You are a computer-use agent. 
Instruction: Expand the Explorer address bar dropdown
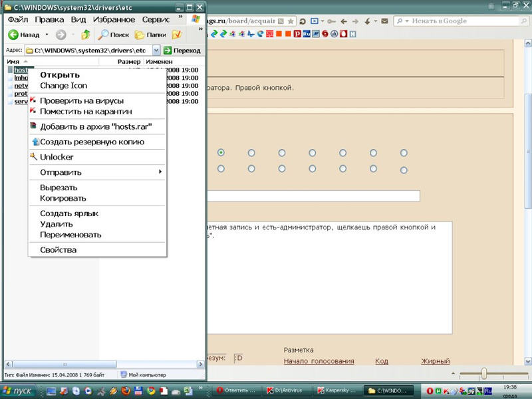[x=156, y=50]
